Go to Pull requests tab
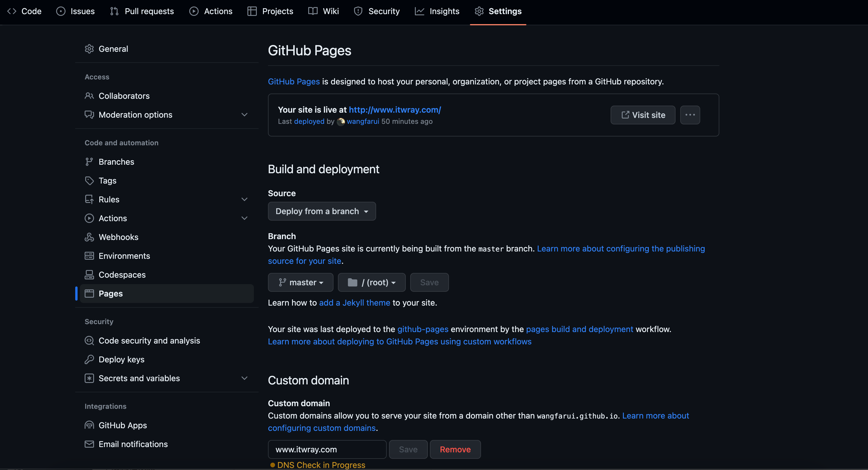868x470 pixels. pos(142,11)
